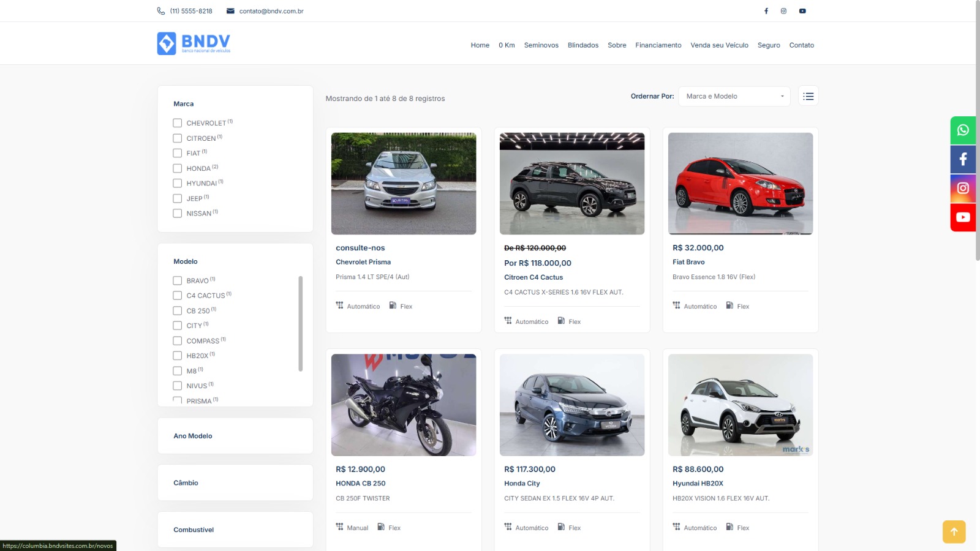Open the Sobre menu item
980x551 pixels.
pos(617,45)
